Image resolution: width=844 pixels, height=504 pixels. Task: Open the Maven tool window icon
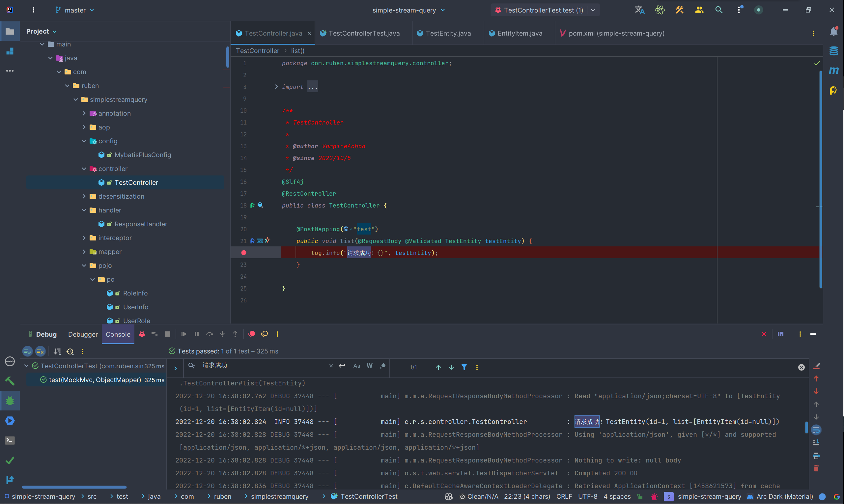pos(833,70)
